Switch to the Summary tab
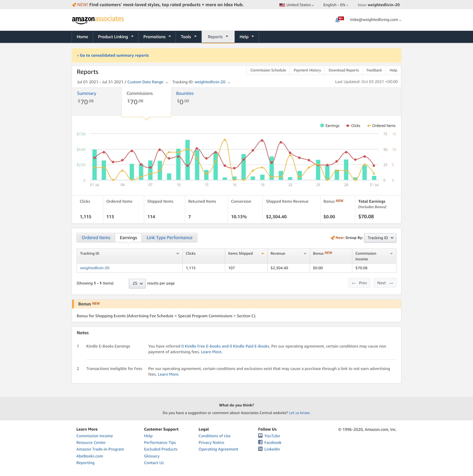 [x=97, y=102]
